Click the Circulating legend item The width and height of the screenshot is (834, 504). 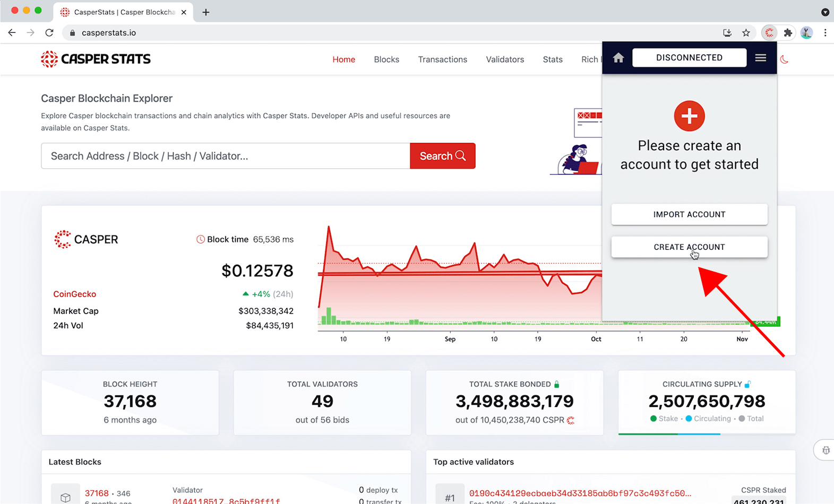708,419
